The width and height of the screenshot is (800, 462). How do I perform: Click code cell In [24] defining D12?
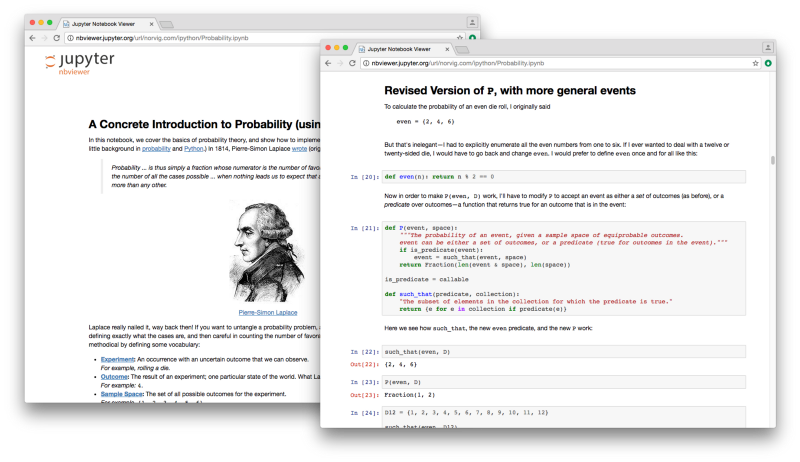point(564,417)
